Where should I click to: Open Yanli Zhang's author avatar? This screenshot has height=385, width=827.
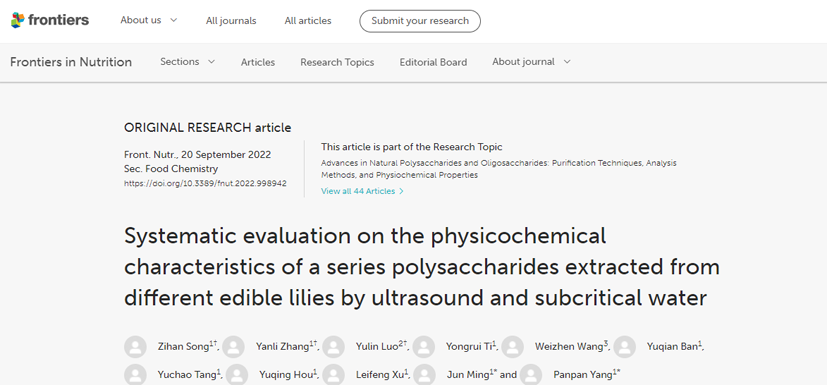tap(234, 347)
